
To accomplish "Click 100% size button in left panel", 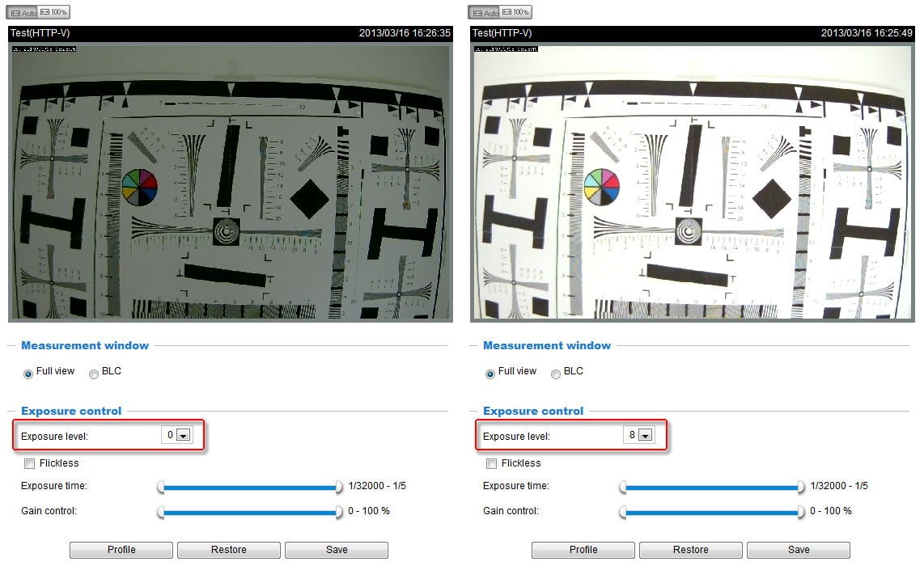I will point(54,12).
